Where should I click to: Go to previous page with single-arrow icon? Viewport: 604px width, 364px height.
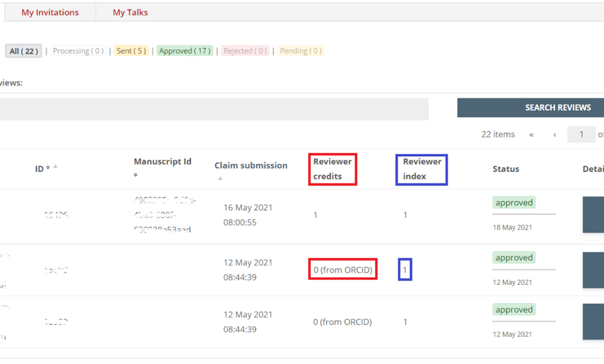pos(555,135)
